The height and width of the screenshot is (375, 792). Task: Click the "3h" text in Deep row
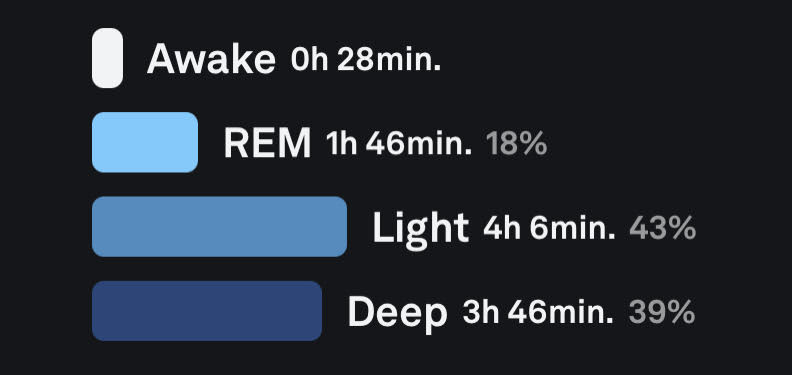click(x=481, y=312)
